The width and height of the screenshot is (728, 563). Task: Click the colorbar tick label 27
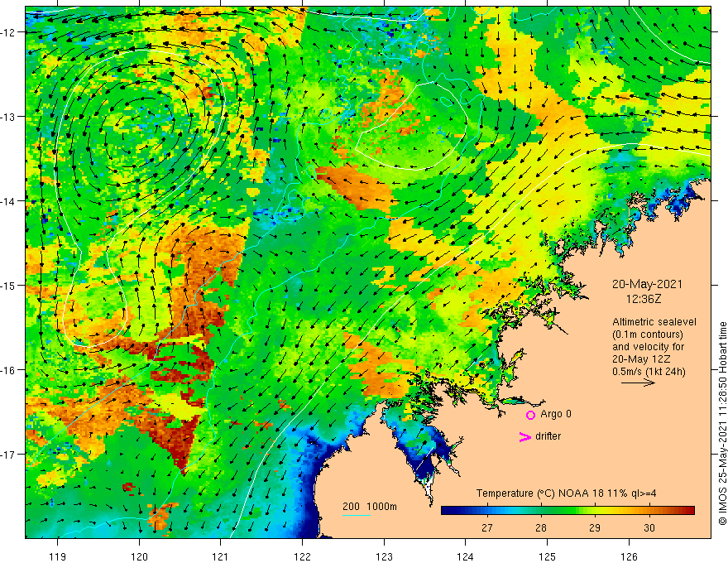[x=487, y=527]
